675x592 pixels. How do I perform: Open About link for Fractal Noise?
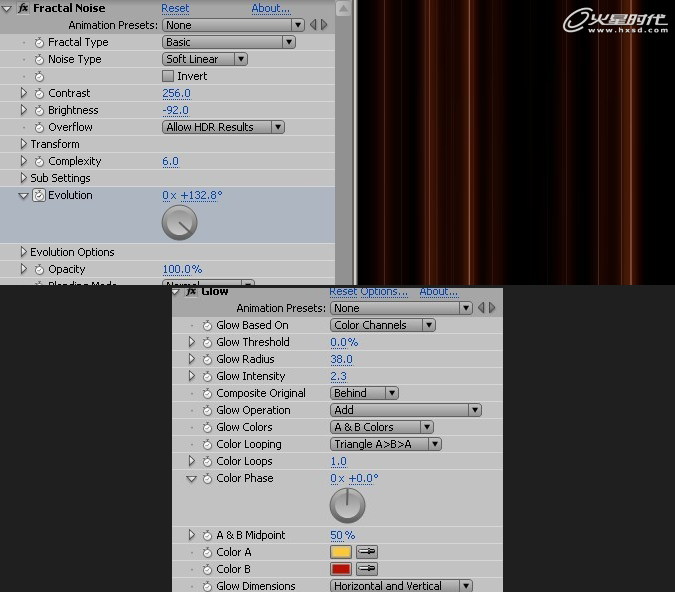(x=270, y=8)
